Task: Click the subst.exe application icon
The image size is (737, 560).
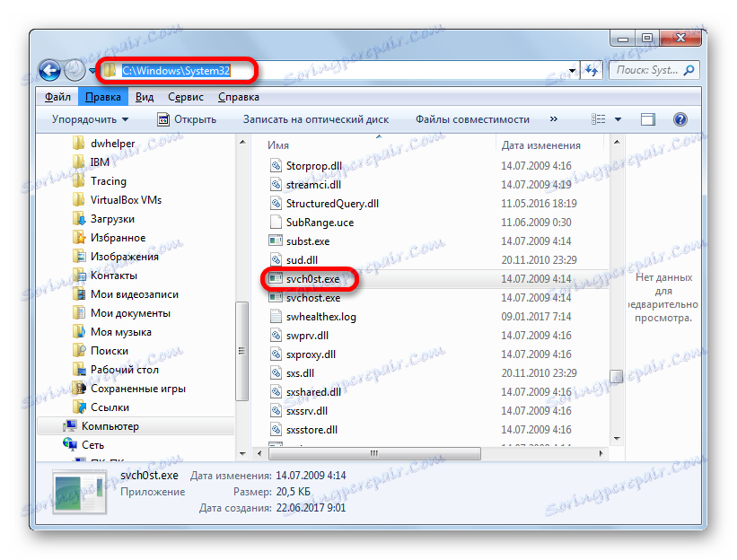Action: (276, 241)
